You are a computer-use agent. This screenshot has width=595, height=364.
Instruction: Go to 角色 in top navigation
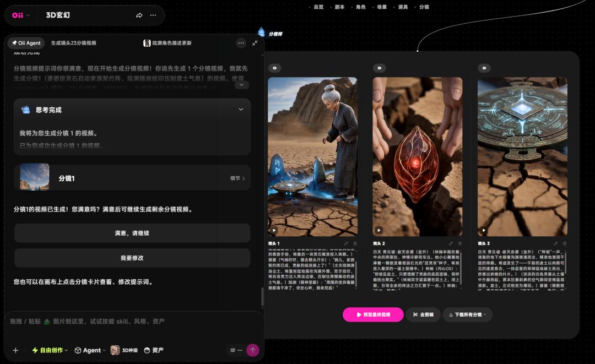(x=360, y=7)
